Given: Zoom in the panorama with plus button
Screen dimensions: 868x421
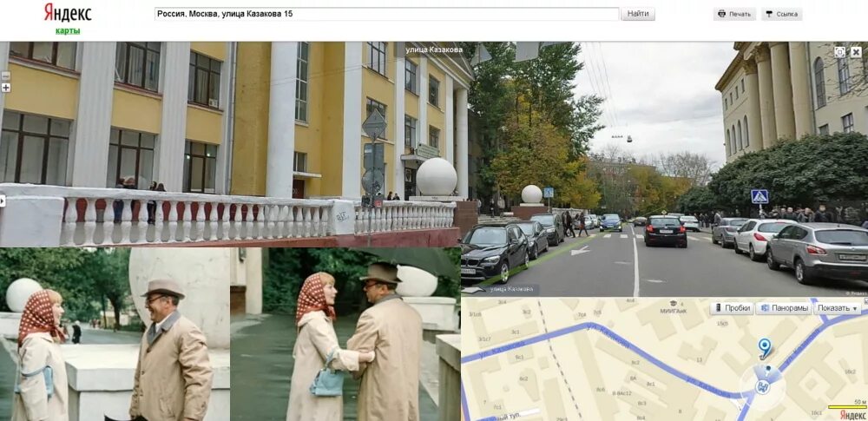Looking at the screenshot, I should (x=6, y=88).
